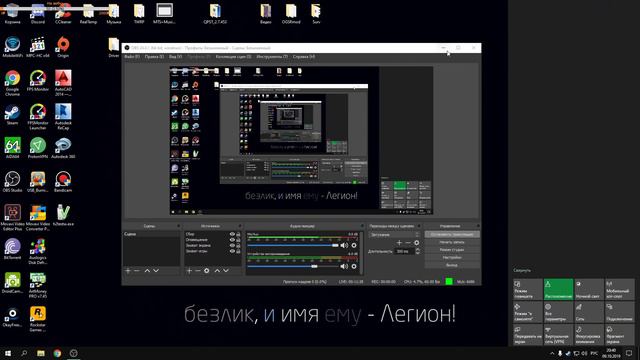The height and width of the screenshot is (360, 640).
Task: Adjust the transition duration spinner arrows
Action: click(x=417, y=251)
